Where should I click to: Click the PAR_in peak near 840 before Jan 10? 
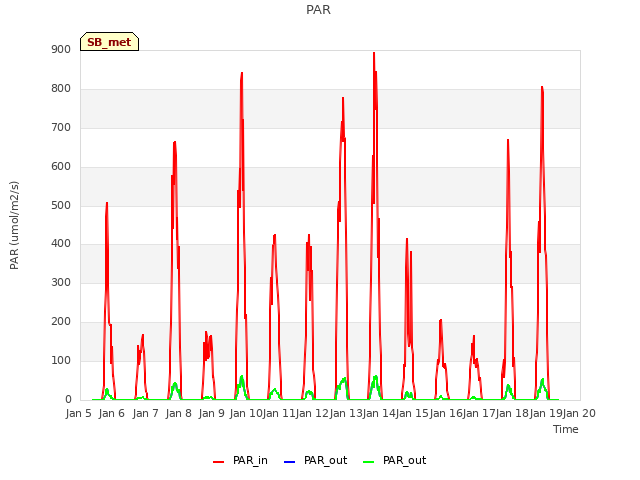[242, 73]
